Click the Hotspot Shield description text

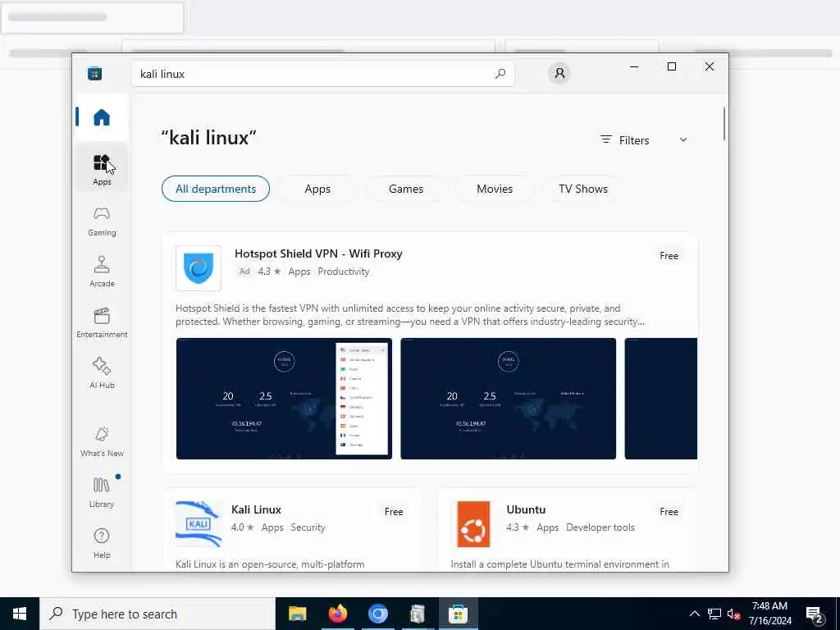tap(410, 315)
